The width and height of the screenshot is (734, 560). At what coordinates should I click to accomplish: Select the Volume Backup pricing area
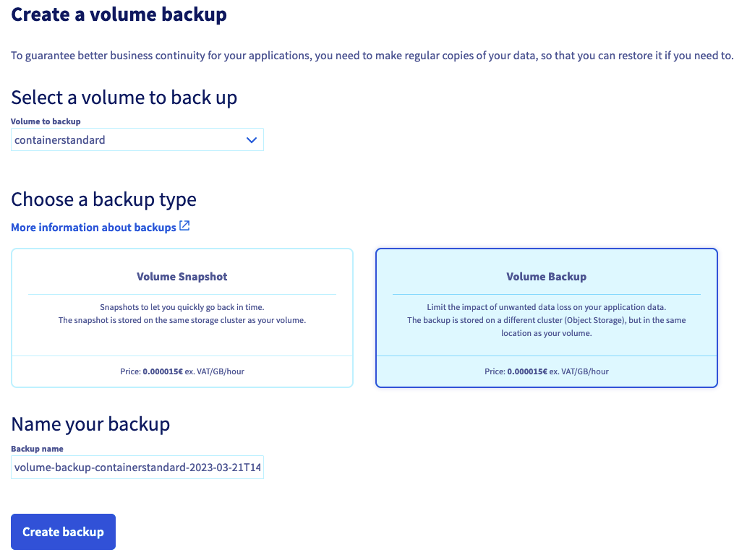547,371
